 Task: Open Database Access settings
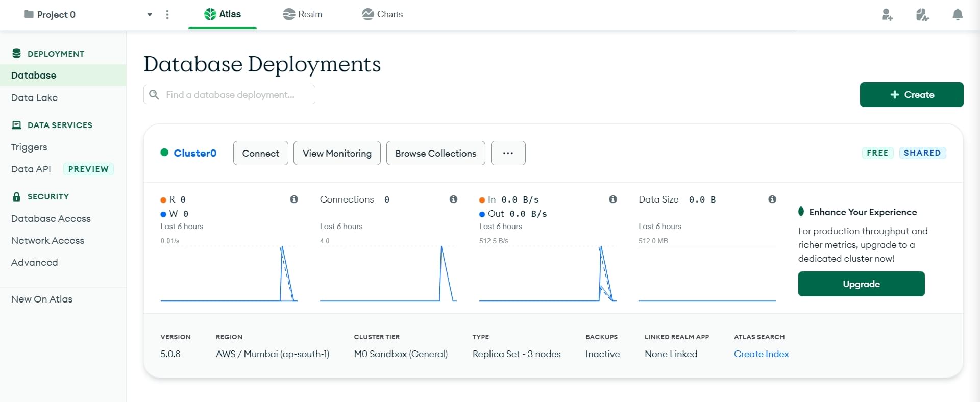click(51, 218)
